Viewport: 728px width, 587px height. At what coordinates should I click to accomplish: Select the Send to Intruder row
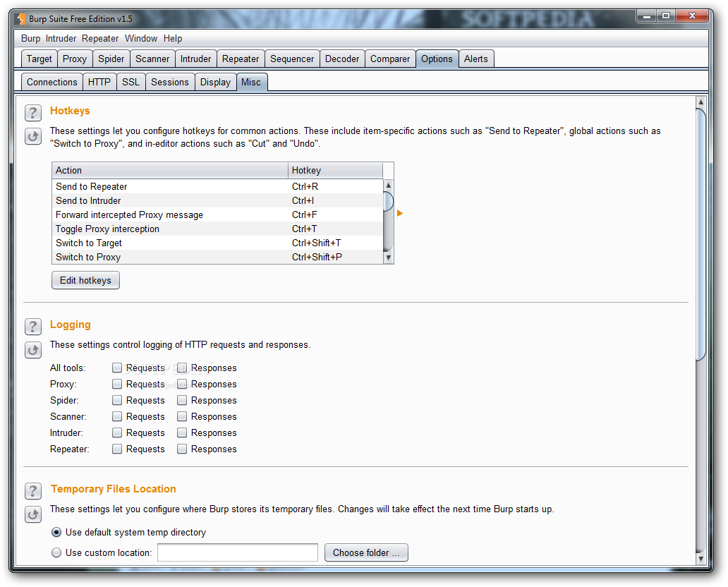(x=218, y=200)
